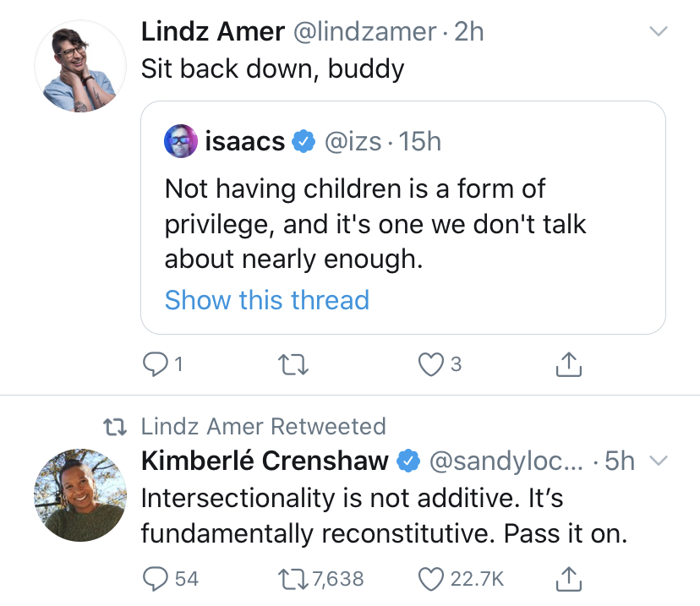700x606 pixels.
Task: Share Kimberlé Crenshaw's tweet
Action: click(569, 579)
